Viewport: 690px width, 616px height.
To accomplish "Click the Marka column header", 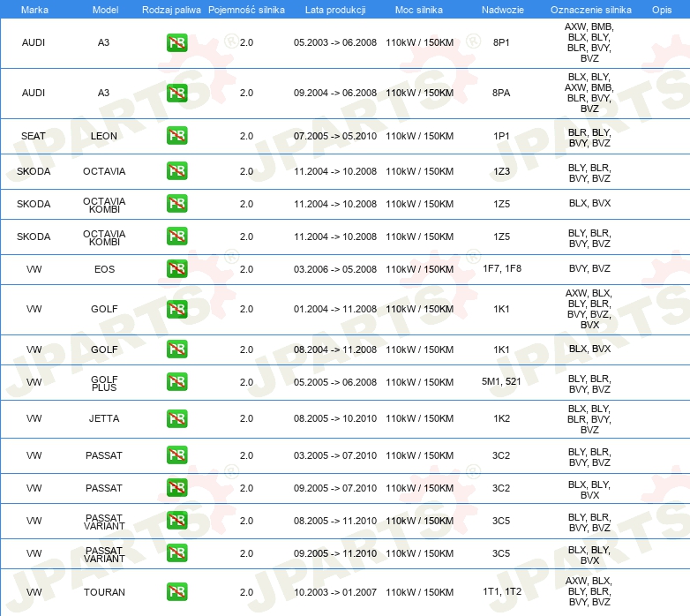I will (x=34, y=8).
